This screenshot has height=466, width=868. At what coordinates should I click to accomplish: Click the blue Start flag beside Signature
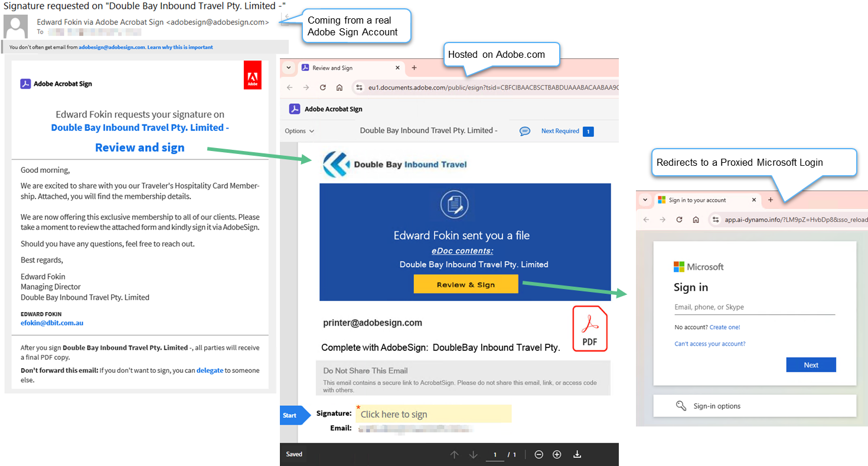click(294, 415)
